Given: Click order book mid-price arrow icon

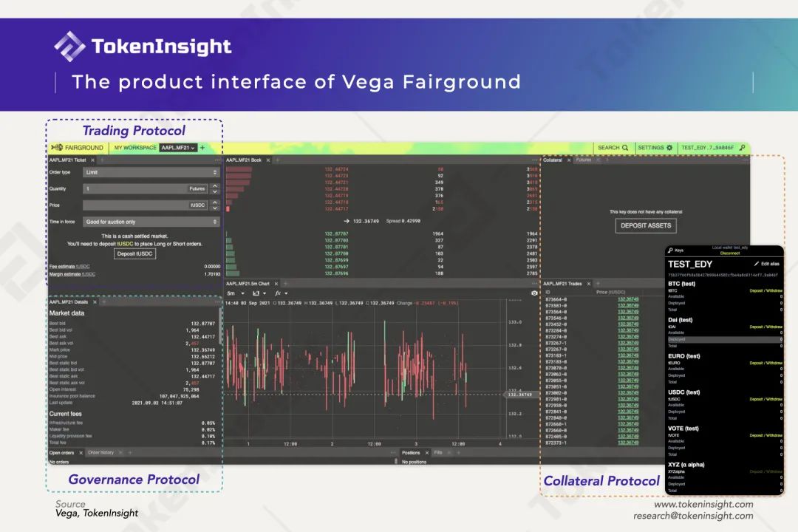Looking at the screenshot, I should [x=347, y=221].
